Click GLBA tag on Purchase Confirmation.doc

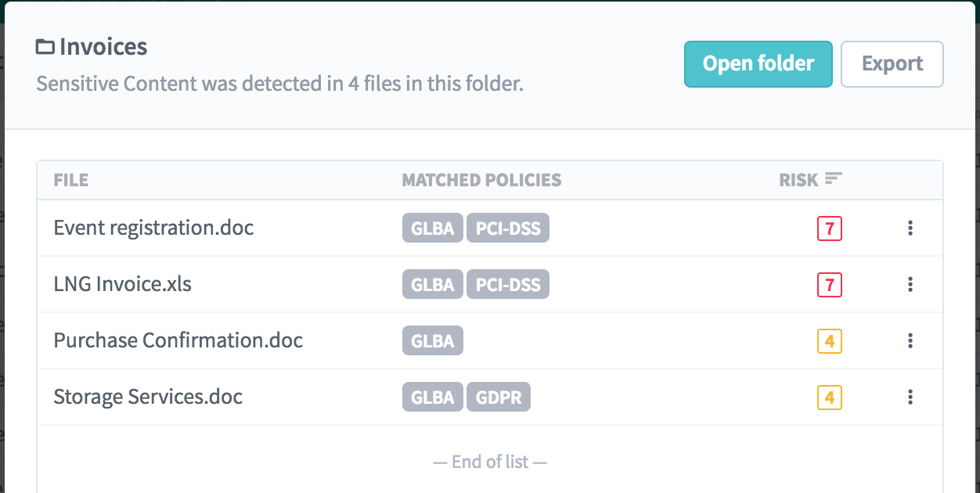point(433,341)
